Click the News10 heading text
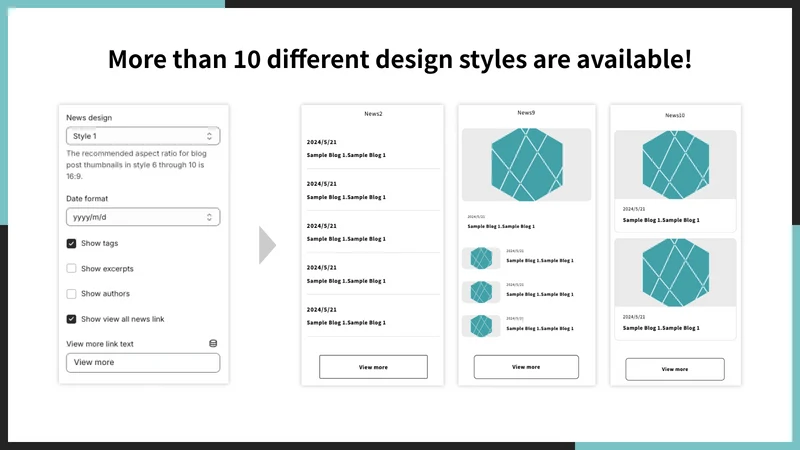The height and width of the screenshot is (450, 800). [x=674, y=115]
